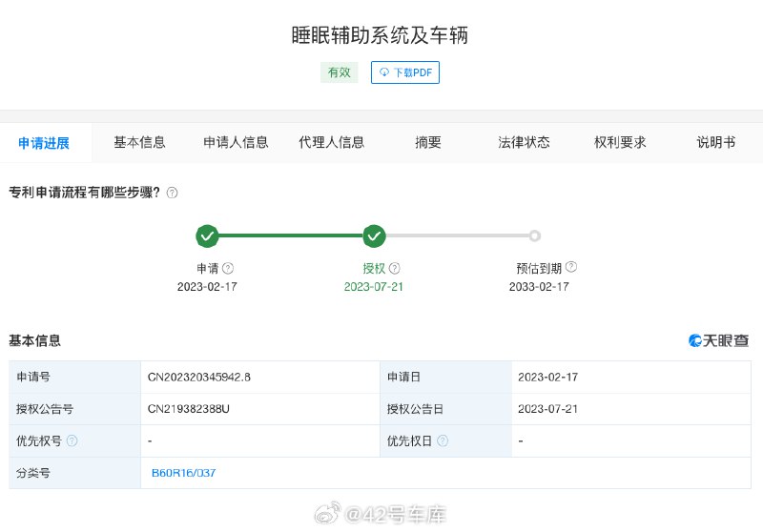Click the publication number CN219382388U
This screenshot has height=532, width=763.
188,409
